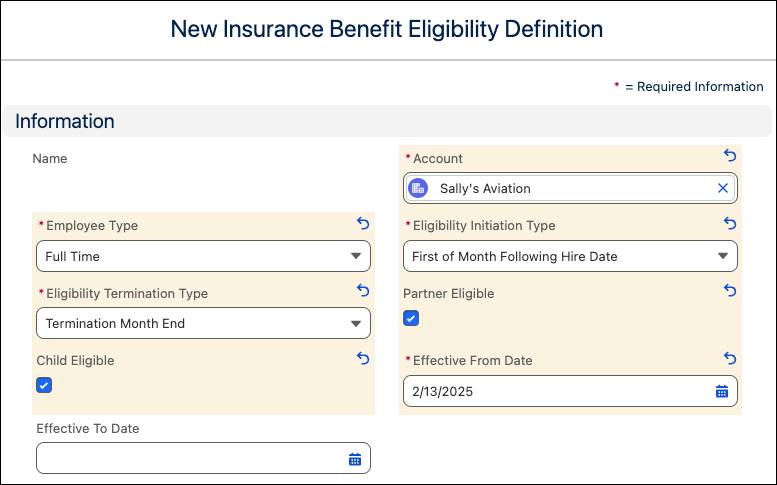Image resolution: width=777 pixels, height=485 pixels.
Task: Uncheck the Child Eligible checkbox
Action: coord(44,385)
